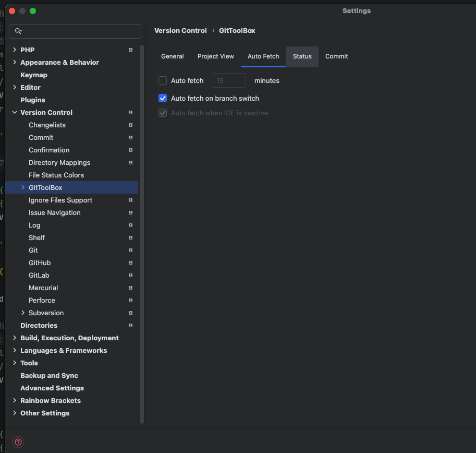
Task: Click the settings tree vertical scrollbar
Action: click(141, 234)
